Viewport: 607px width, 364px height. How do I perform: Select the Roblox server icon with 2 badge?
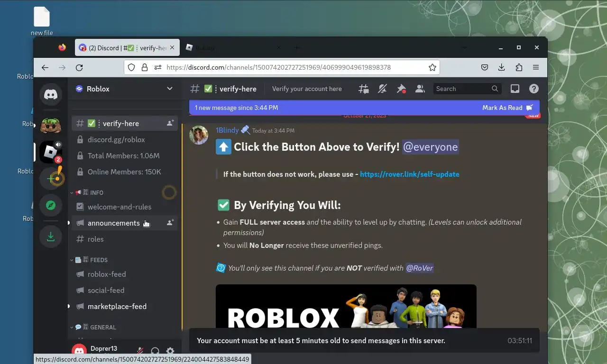click(x=51, y=152)
